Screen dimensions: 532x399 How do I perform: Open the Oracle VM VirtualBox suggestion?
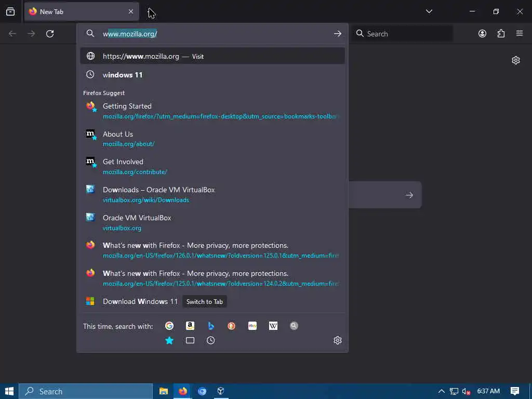pos(212,222)
